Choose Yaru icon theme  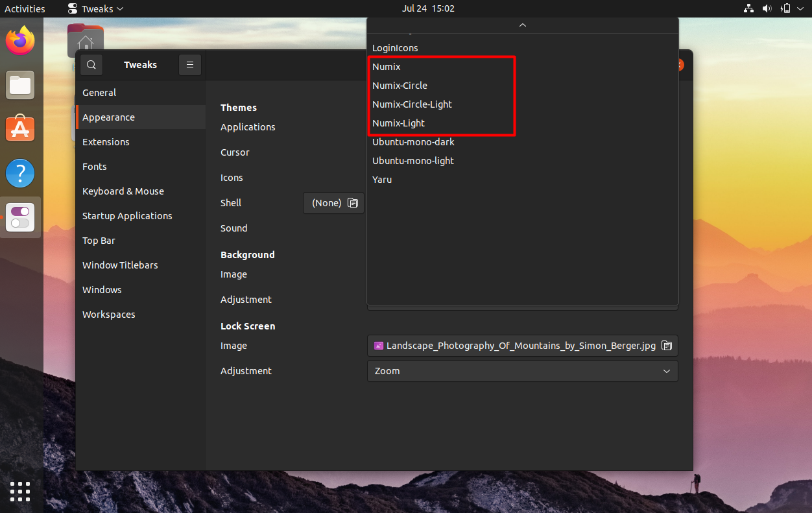coord(523,180)
